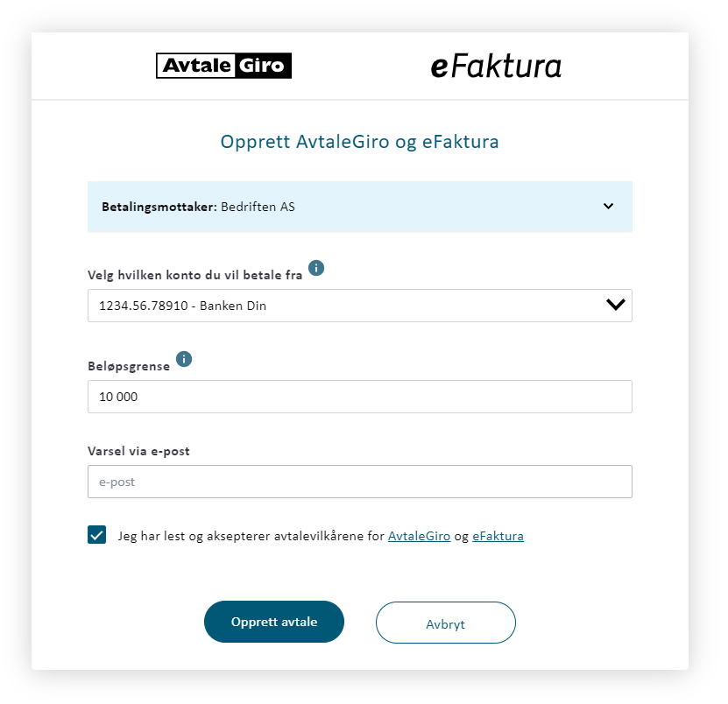
Task: Open info icon next to Beløpsgrense
Action: [184, 359]
